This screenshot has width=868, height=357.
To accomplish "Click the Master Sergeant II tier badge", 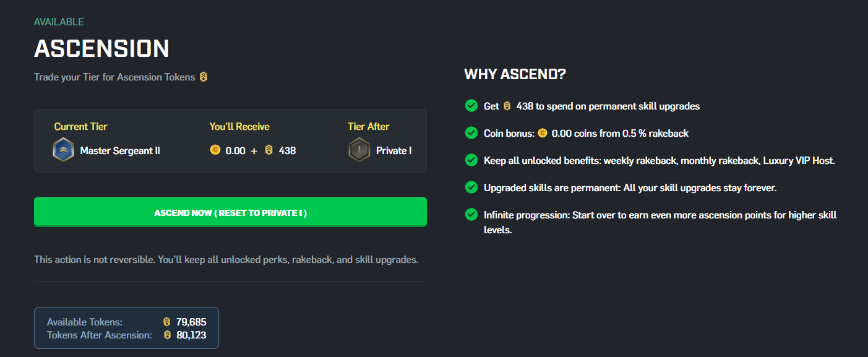I will [x=64, y=150].
